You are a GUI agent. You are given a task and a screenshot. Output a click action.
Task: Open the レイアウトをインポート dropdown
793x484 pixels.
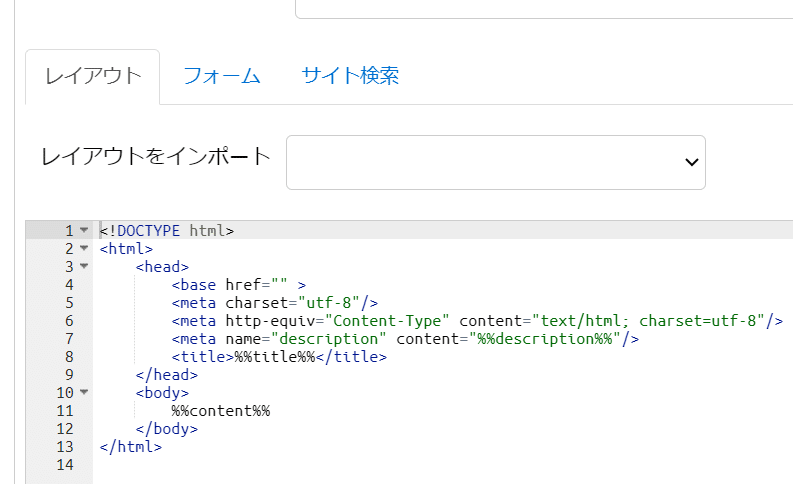click(x=496, y=162)
